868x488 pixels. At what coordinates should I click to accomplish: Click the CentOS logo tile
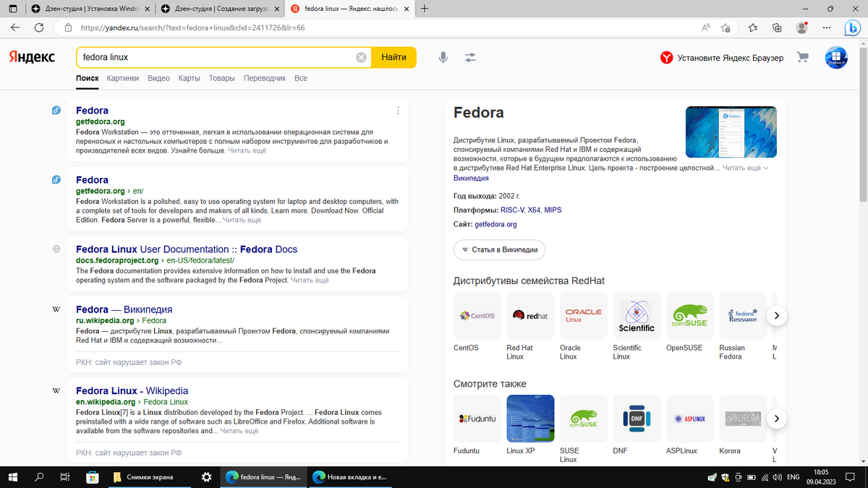(x=477, y=315)
